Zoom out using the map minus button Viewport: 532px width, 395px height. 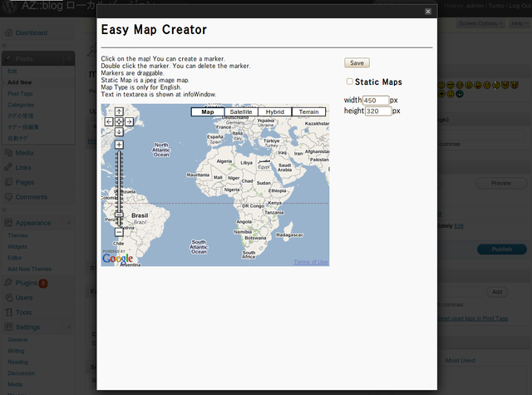coord(119,232)
